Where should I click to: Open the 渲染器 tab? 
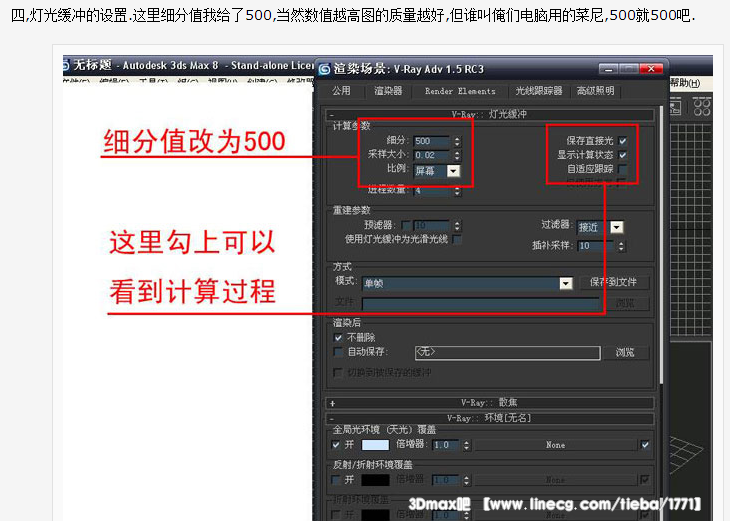click(388, 91)
